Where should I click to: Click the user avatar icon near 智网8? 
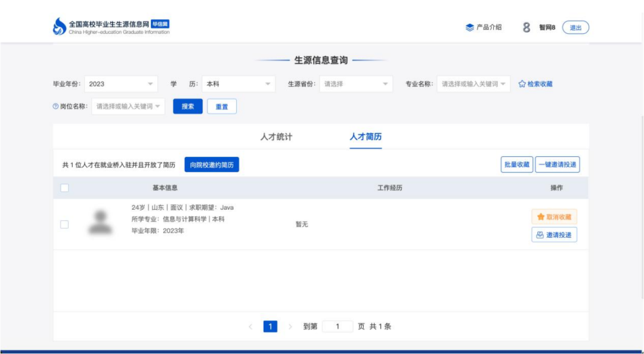527,27
